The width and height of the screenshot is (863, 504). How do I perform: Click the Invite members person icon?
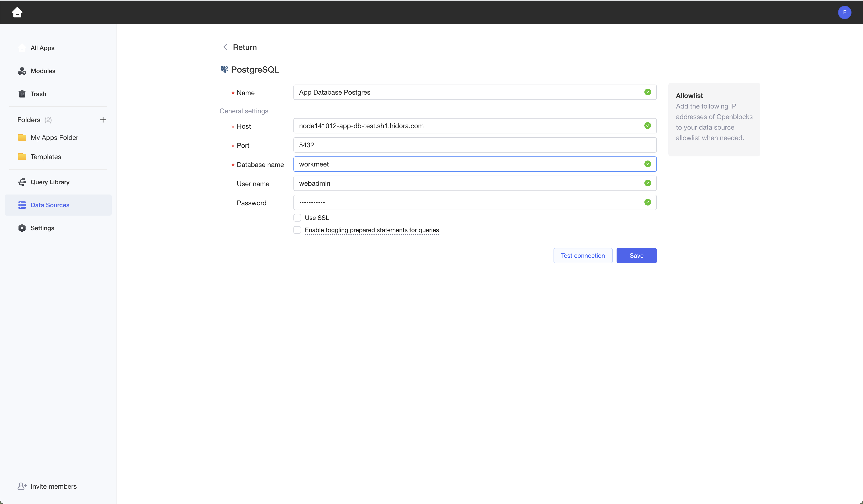coord(22,486)
